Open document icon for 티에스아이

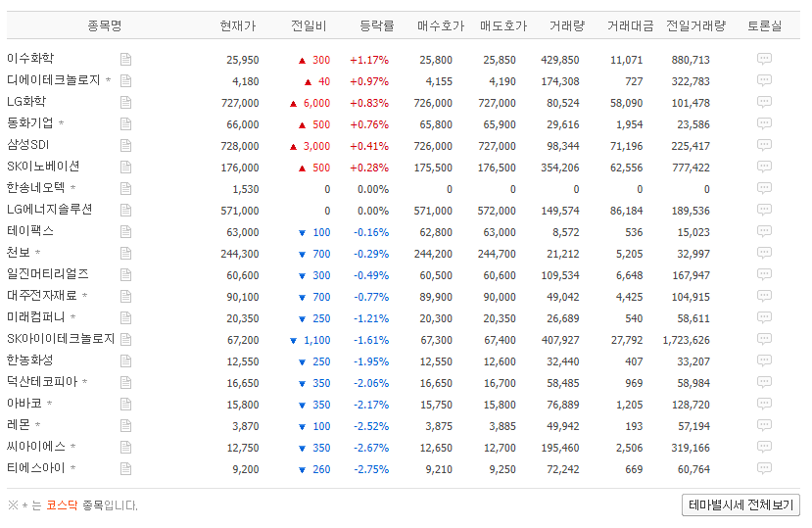coord(125,469)
